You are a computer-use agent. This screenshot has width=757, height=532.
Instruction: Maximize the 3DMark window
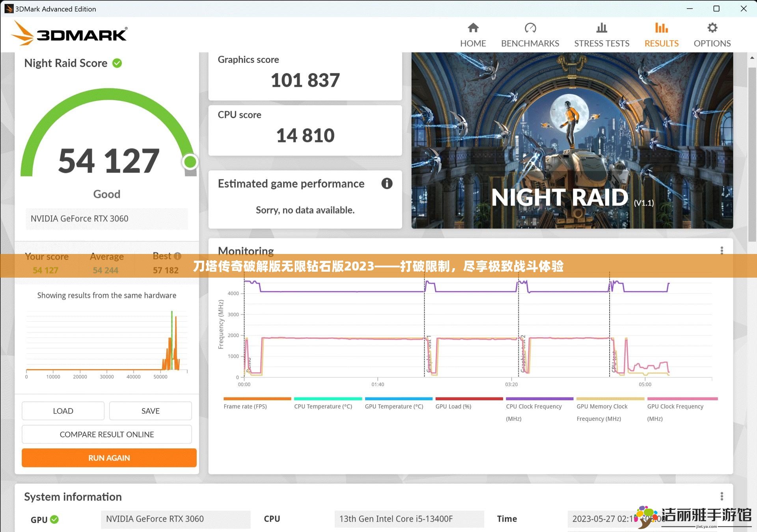pyautogui.click(x=716, y=8)
